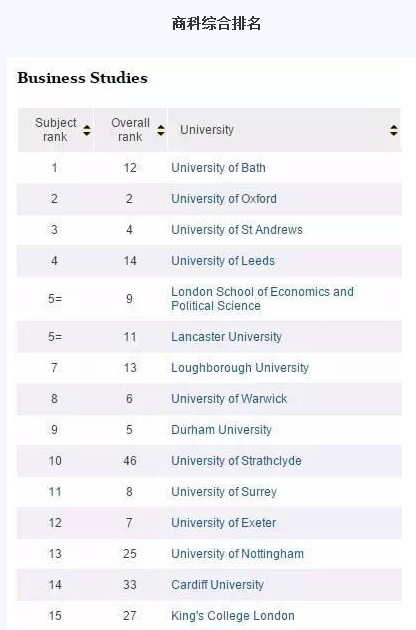
Task: Open London School of Economics link
Action: point(262,299)
